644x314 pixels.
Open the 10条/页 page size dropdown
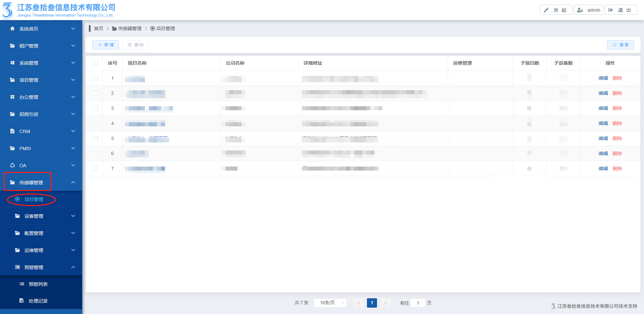[x=330, y=303]
